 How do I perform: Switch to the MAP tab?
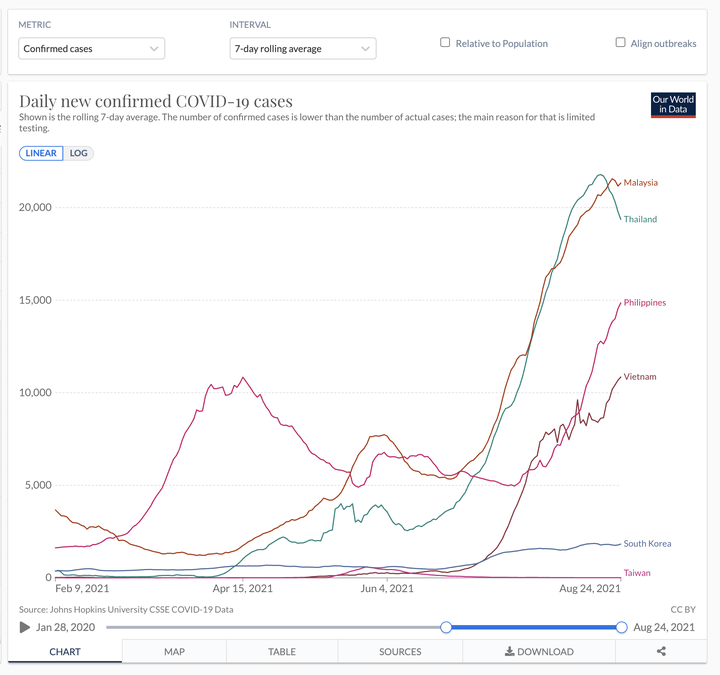click(174, 651)
